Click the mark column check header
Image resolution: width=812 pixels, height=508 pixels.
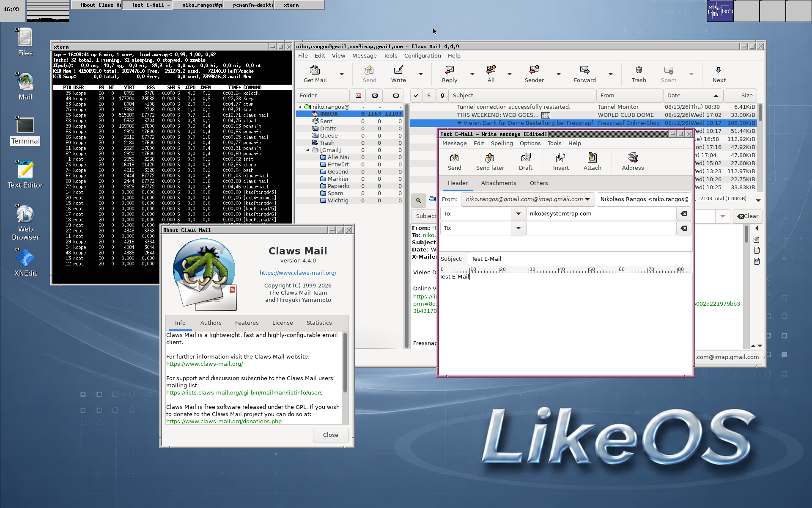pyautogui.click(x=416, y=96)
